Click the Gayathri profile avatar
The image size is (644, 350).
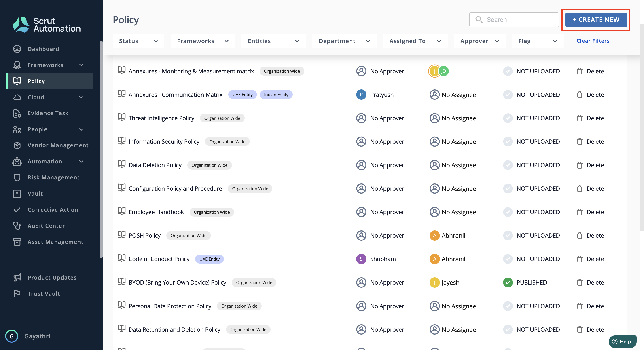point(11,336)
